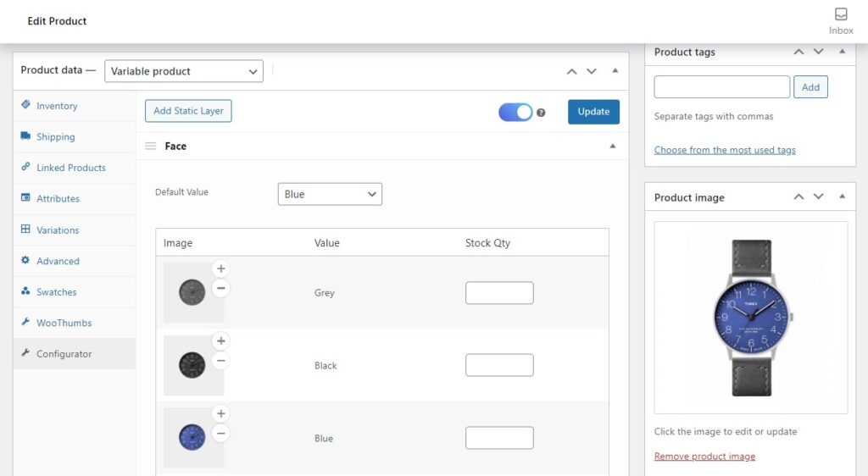Image resolution: width=868 pixels, height=476 pixels.
Task: Remove image with minus on Black row
Action: pyautogui.click(x=221, y=361)
